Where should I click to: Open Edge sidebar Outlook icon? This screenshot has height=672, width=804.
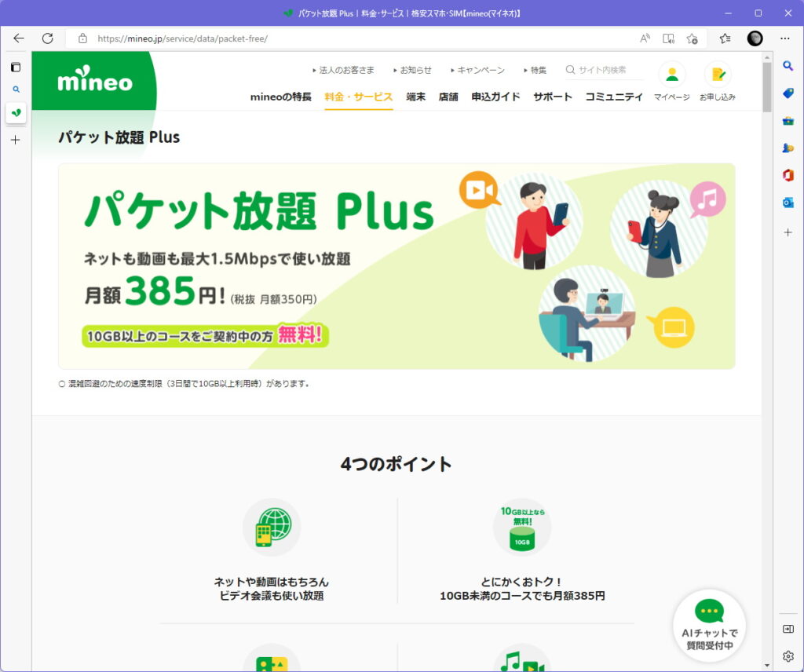coord(788,203)
